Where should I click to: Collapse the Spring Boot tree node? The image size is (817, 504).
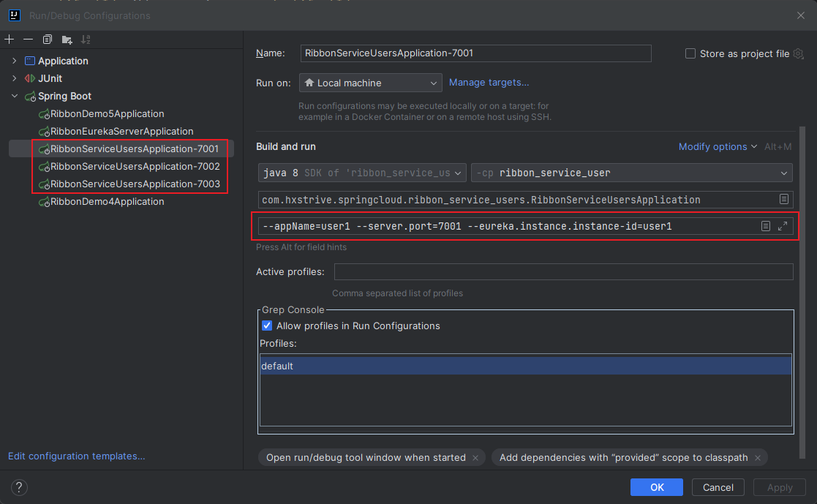click(15, 96)
